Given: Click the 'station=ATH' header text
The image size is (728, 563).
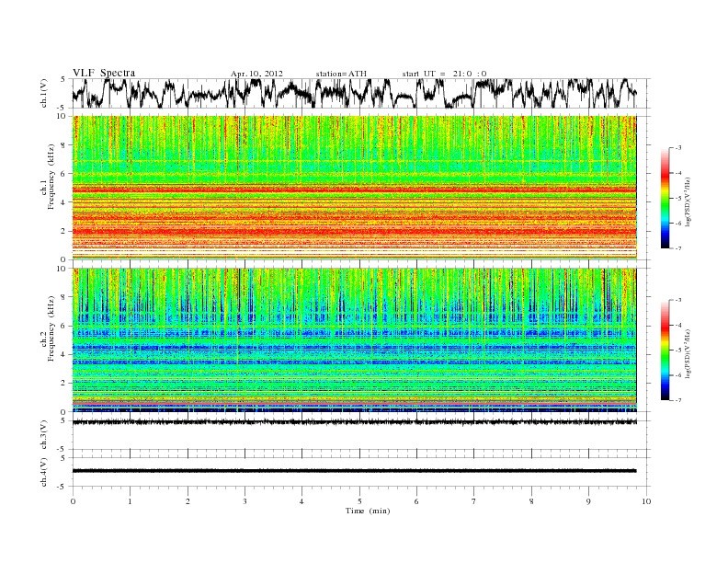Looking at the screenshot, I should click(x=341, y=74).
